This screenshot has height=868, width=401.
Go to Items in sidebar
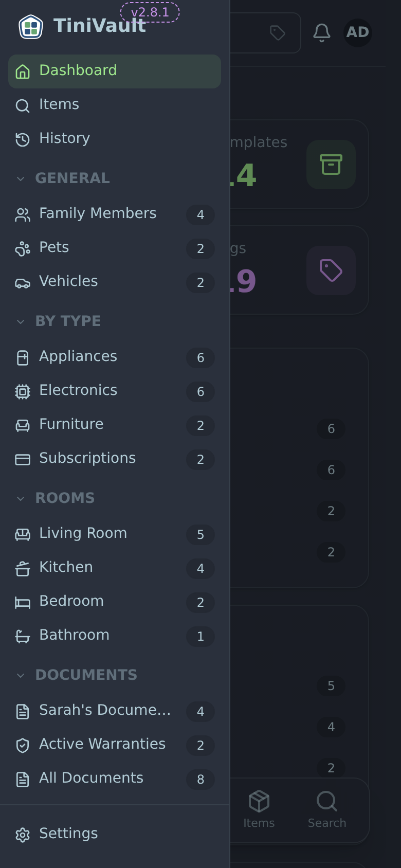coord(115,105)
